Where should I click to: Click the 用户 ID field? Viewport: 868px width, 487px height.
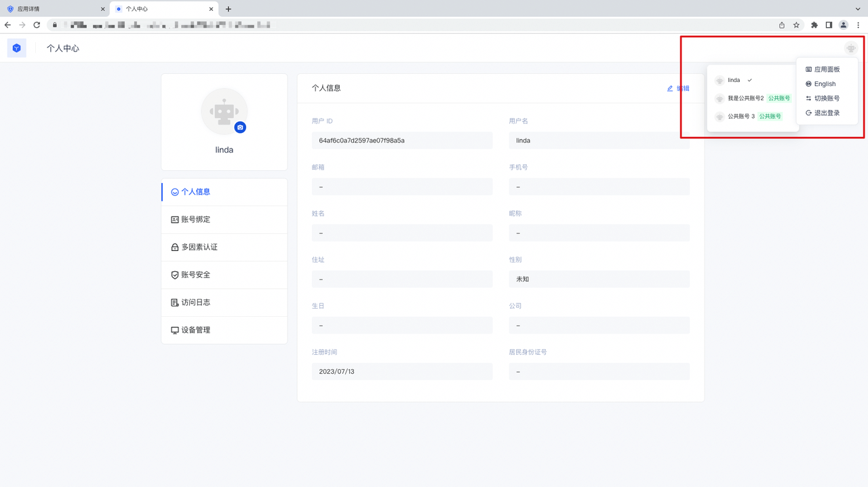click(x=401, y=140)
